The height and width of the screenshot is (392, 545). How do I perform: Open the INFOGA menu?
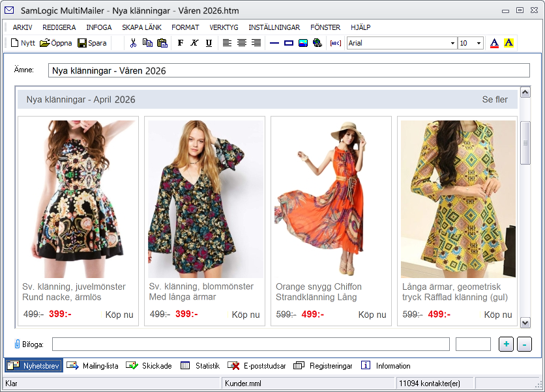tap(99, 27)
